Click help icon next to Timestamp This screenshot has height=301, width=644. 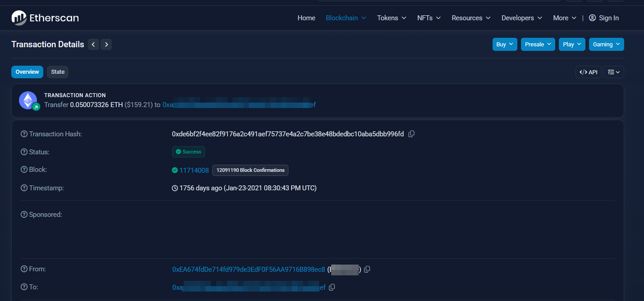point(24,188)
